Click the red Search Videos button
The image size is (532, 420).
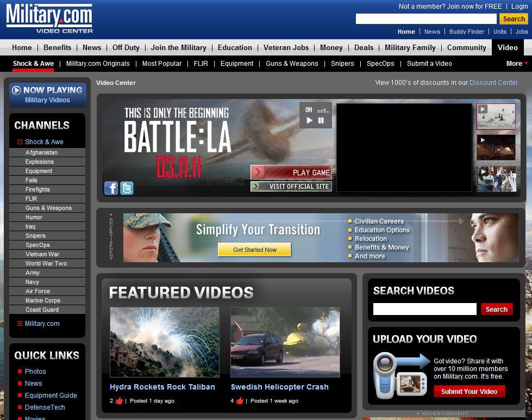click(496, 309)
